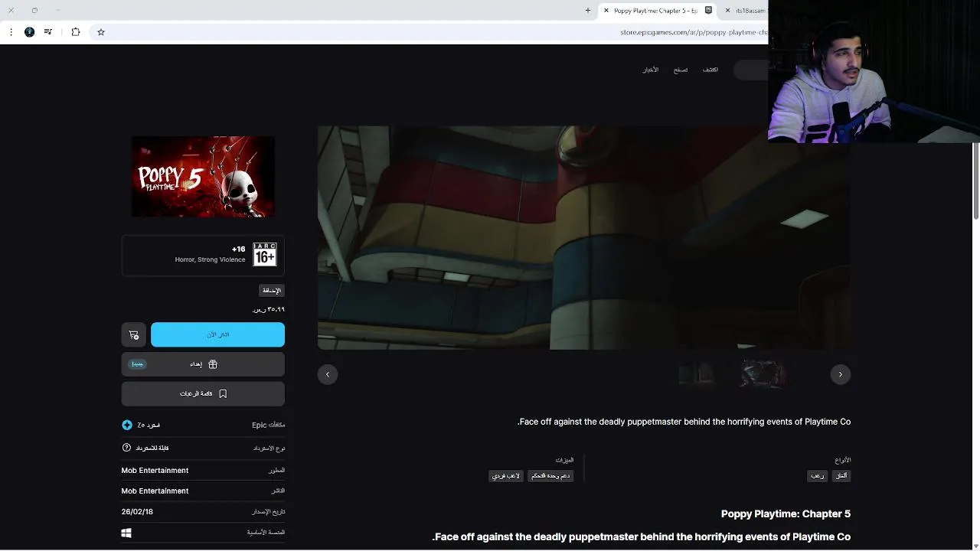Open the browser media control icon
The image size is (980, 551).
[48, 32]
